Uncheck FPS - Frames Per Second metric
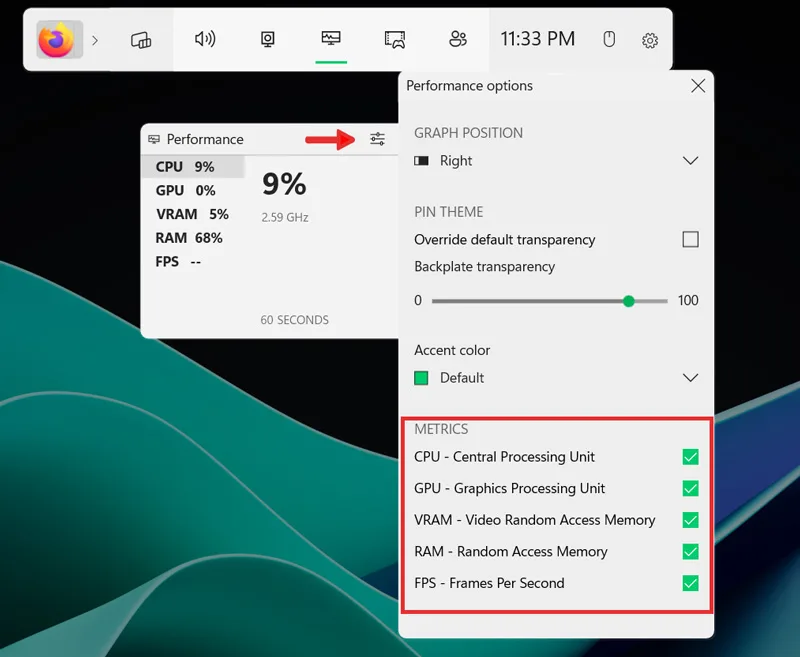The width and height of the screenshot is (800, 657). click(690, 583)
